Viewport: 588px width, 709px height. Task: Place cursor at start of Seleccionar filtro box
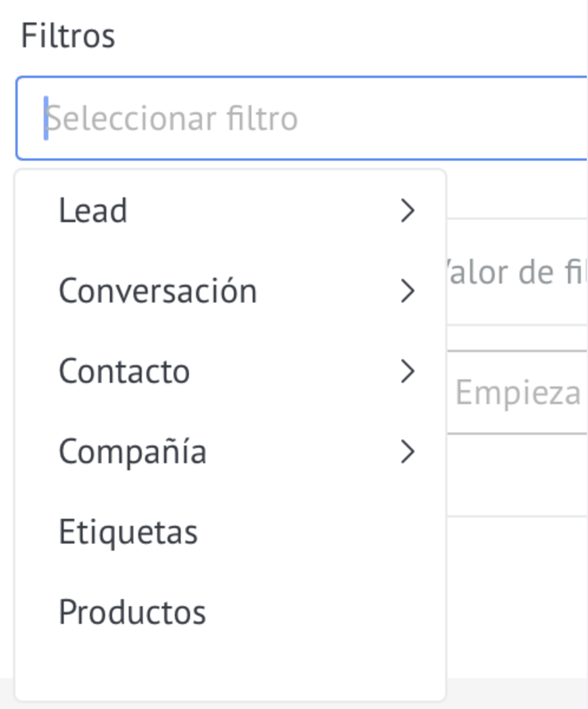[46, 118]
